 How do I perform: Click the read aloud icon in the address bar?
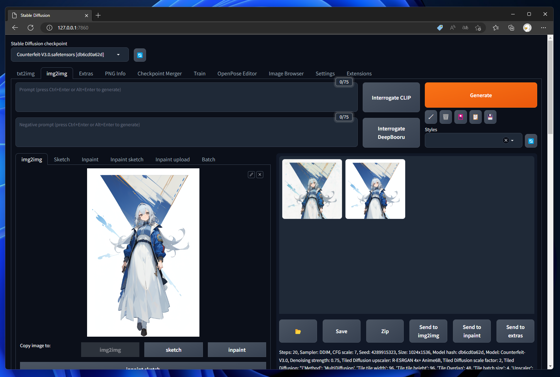point(452,27)
